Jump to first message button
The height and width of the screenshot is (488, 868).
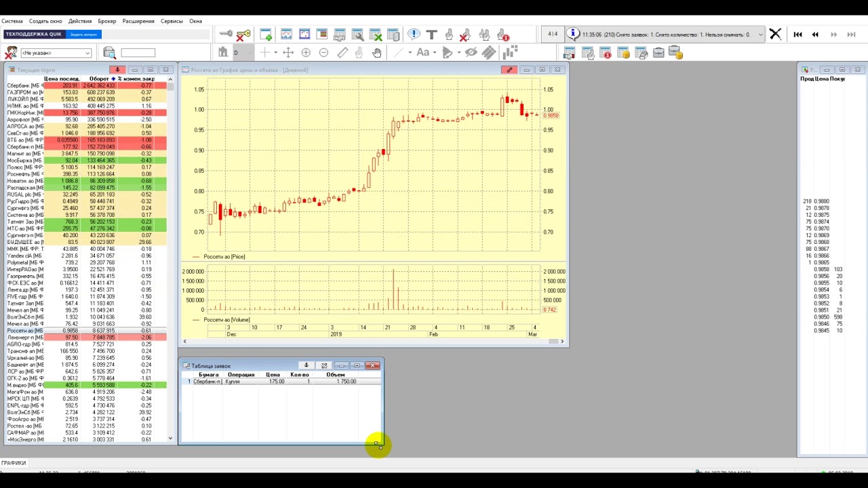[x=797, y=35]
